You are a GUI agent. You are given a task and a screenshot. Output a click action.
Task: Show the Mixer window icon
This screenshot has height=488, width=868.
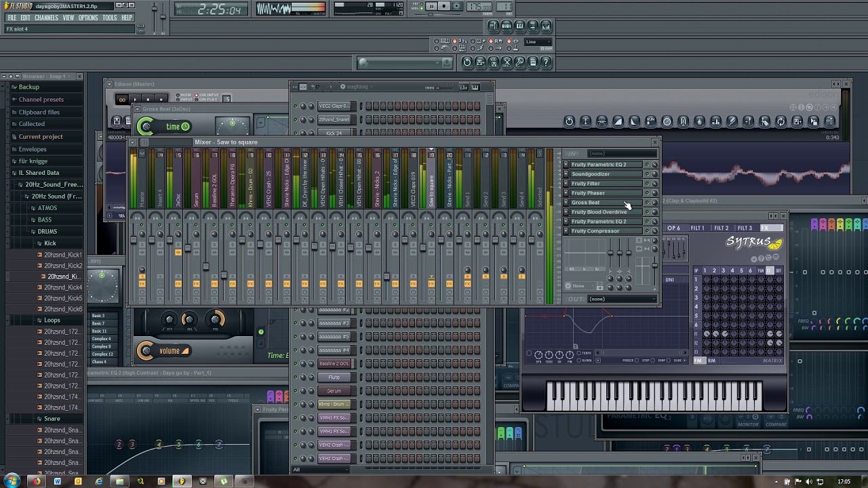click(x=546, y=26)
